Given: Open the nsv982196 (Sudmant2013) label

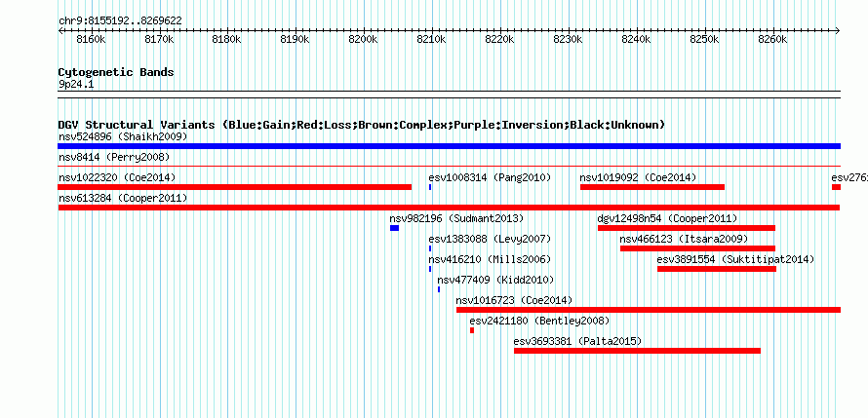Looking at the screenshot, I should click(x=456, y=218).
